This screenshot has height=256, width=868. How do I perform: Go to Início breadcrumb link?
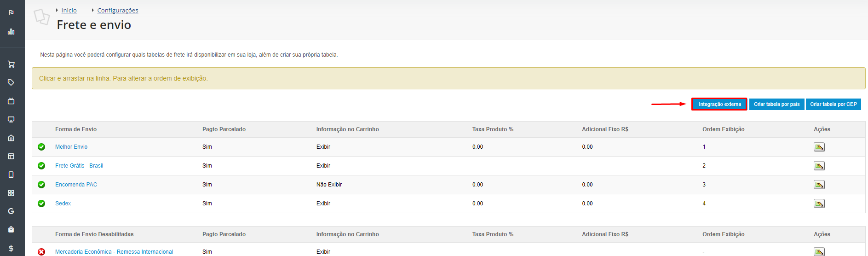(69, 10)
